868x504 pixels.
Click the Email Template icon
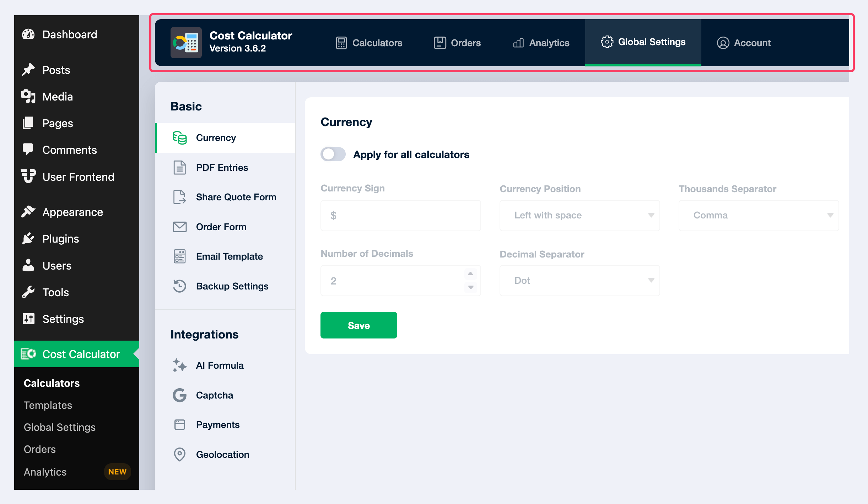click(x=179, y=256)
